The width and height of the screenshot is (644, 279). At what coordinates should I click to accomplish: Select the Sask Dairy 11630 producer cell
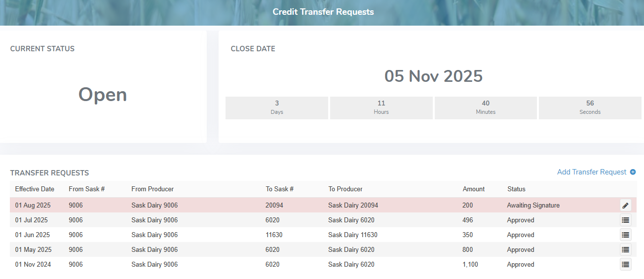tap(353, 235)
